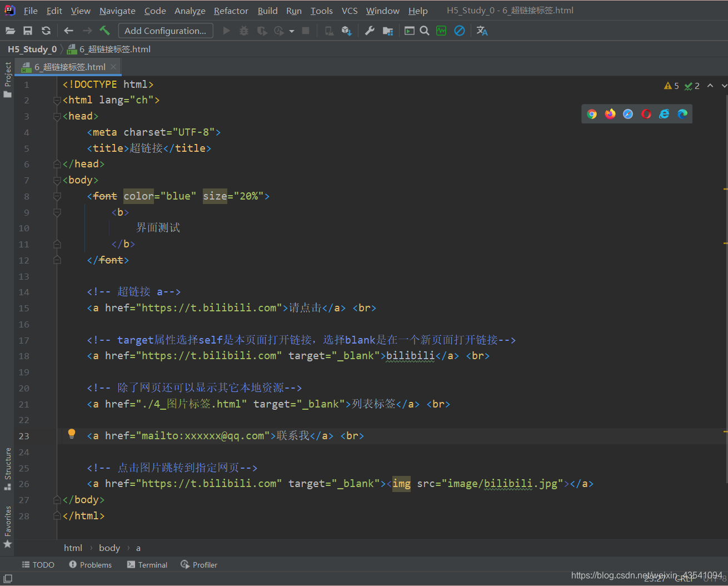Open the Profiler tool window
728x586 pixels.
[199, 564]
